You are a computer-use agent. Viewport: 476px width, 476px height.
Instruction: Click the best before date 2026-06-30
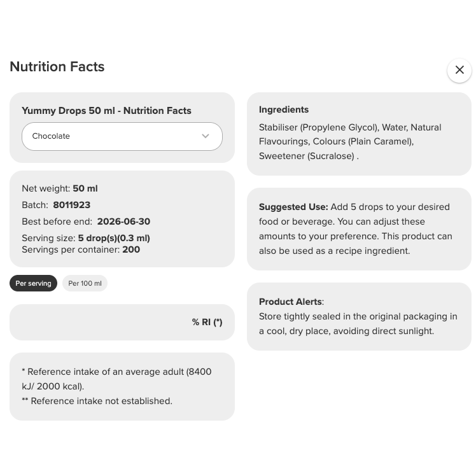pyautogui.click(x=123, y=221)
